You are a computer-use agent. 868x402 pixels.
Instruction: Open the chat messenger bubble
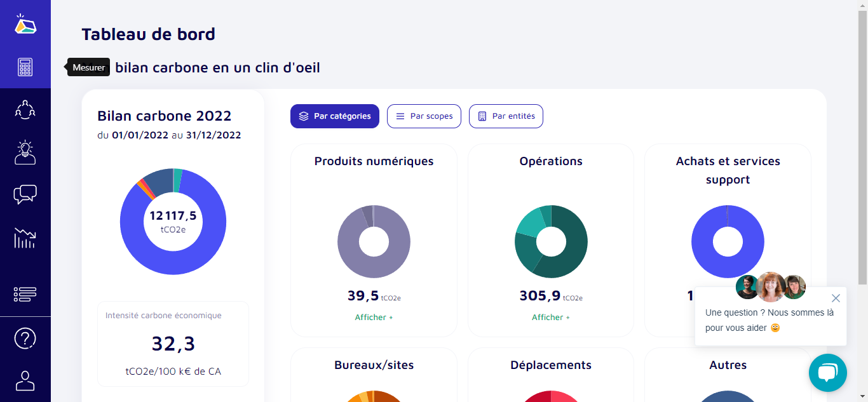coord(827,373)
